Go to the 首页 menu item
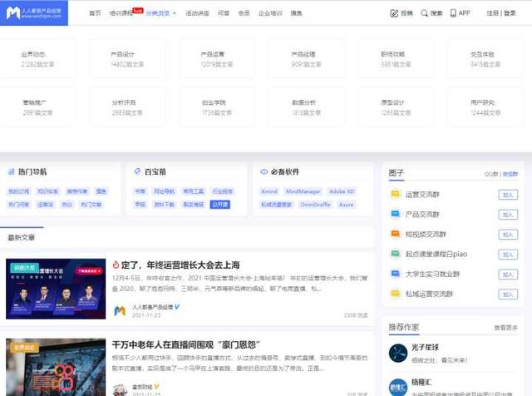This screenshot has width=532, height=396. coord(95,13)
